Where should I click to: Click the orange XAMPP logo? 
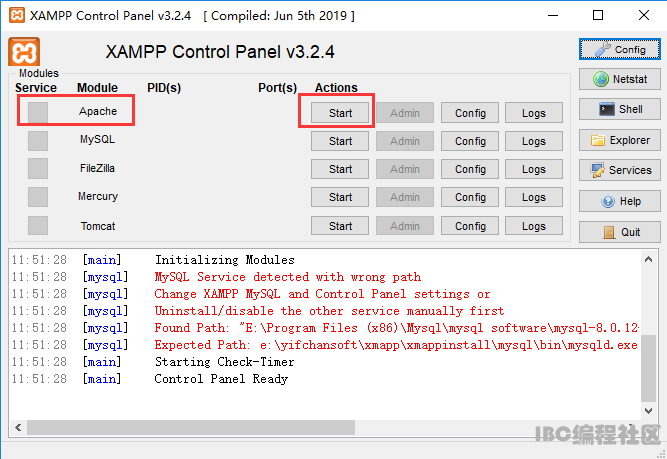24,53
